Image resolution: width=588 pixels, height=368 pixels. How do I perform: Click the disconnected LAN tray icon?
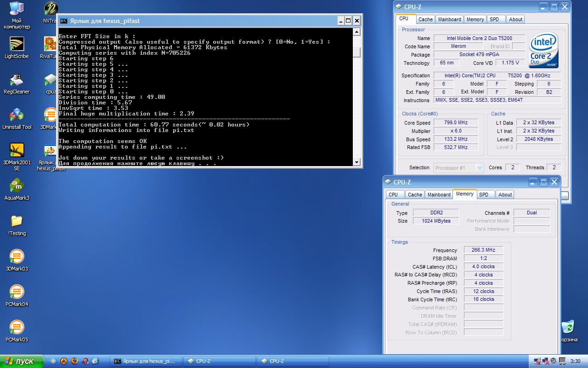tap(546, 361)
